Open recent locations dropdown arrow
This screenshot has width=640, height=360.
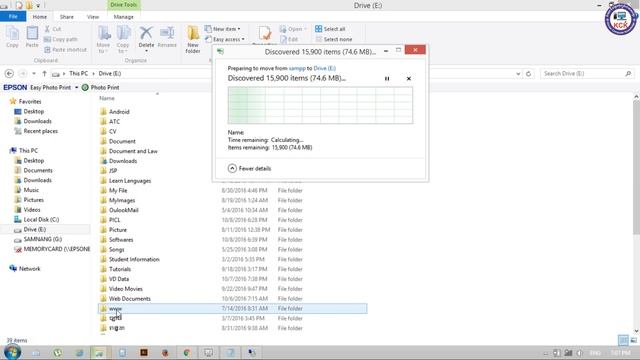tap(34, 73)
